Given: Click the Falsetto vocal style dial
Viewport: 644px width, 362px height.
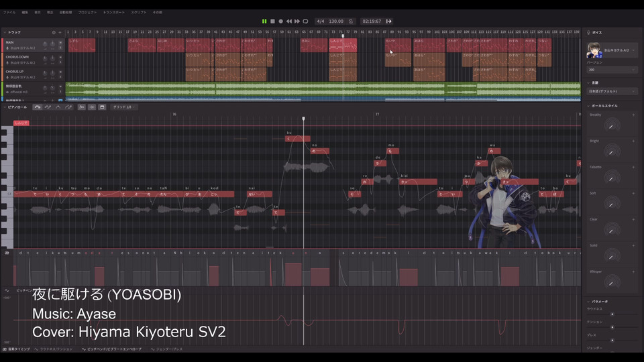Looking at the screenshot, I should pyautogui.click(x=612, y=178).
